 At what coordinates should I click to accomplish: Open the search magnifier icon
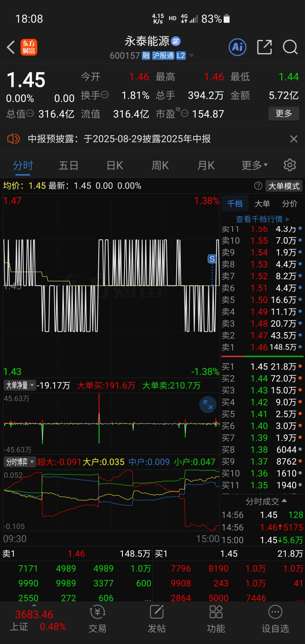tap(290, 47)
